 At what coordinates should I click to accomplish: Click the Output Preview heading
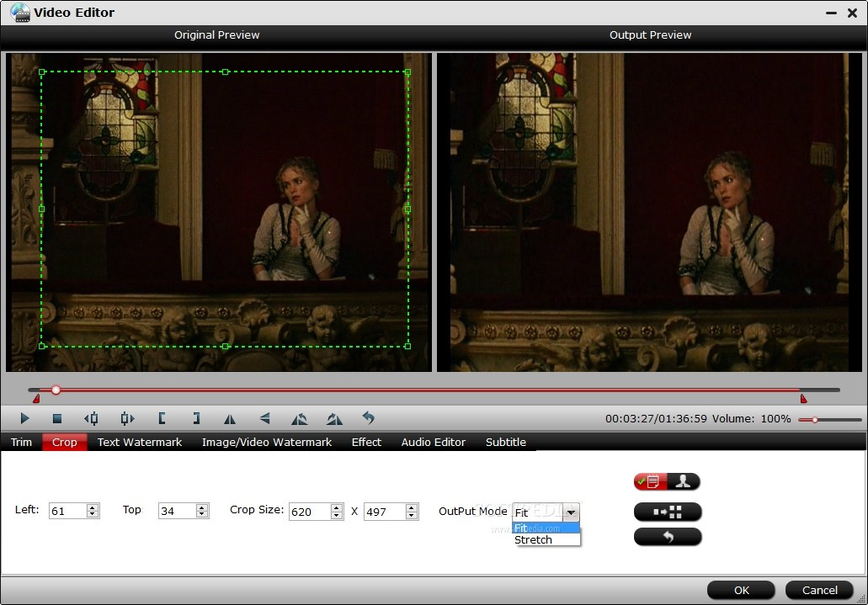pyautogui.click(x=651, y=34)
